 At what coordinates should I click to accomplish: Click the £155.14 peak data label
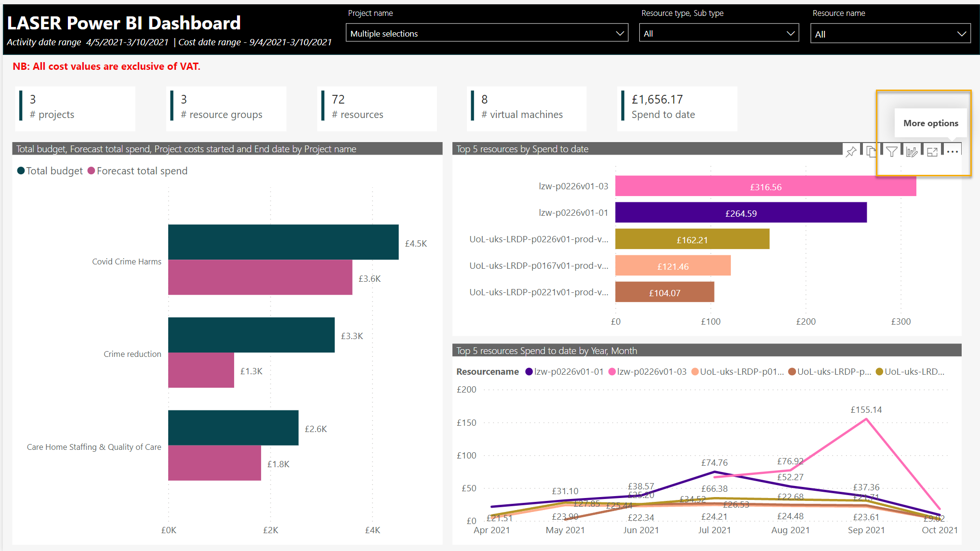(866, 410)
